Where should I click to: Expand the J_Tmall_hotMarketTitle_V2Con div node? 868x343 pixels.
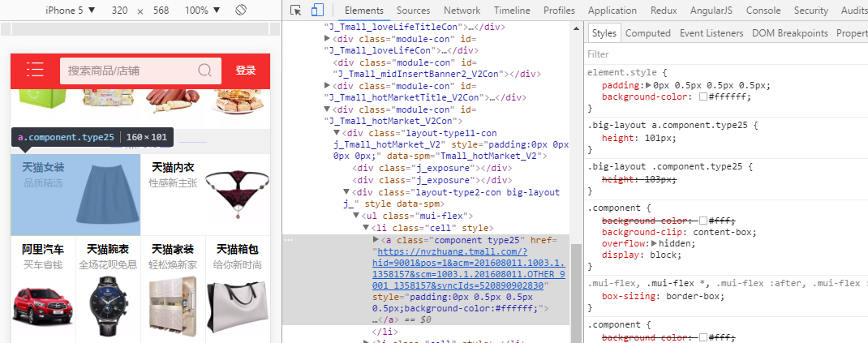pos(327,86)
